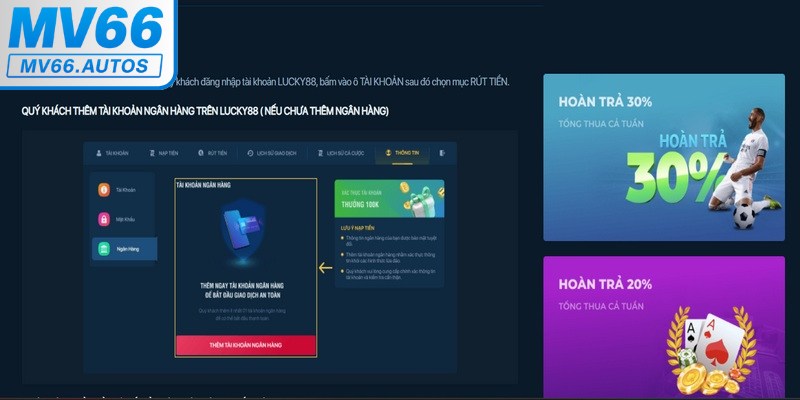800x400 pixels.
Task: Click the coin icon beside Rút Tiền
Action: point(201,153)
